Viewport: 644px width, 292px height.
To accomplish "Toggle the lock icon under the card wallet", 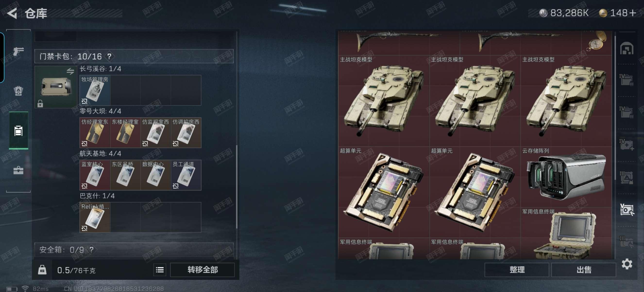I will pos(40,103).
